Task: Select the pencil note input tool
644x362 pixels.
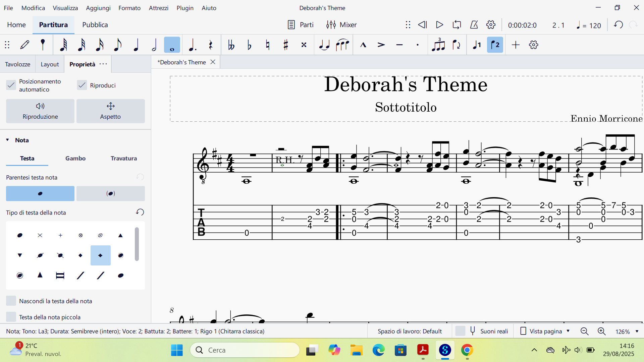Action: coord(25,45)
